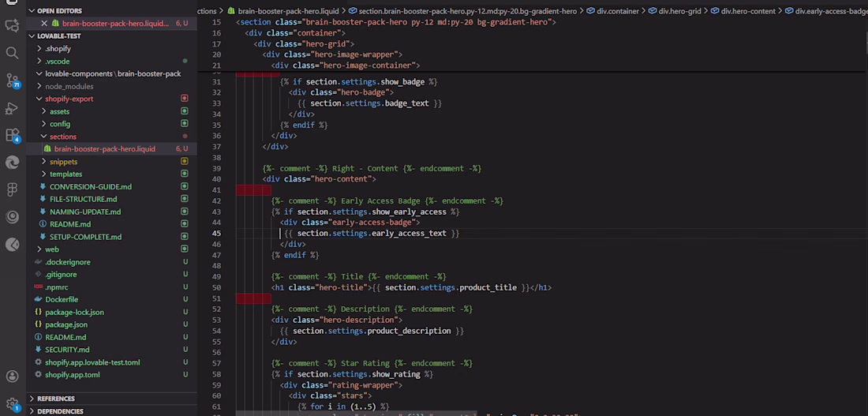868x416 pixels.
Task: Click the Star Rating comment line
Action: [372, 363]
